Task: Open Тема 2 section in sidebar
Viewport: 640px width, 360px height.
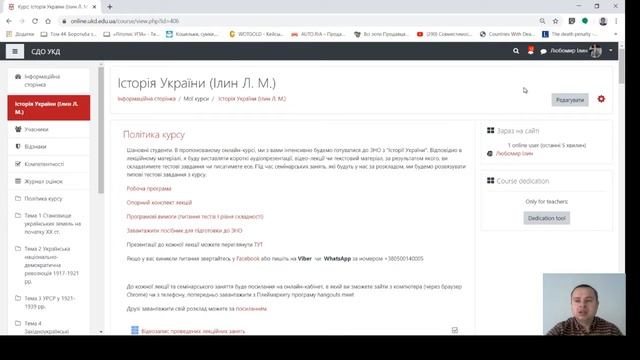Action: tap(49, 265)
